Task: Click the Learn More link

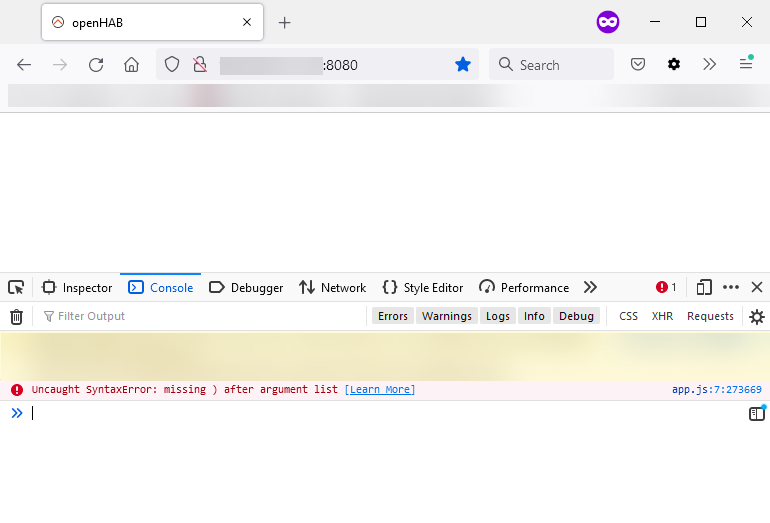Action: pos(379,390)
